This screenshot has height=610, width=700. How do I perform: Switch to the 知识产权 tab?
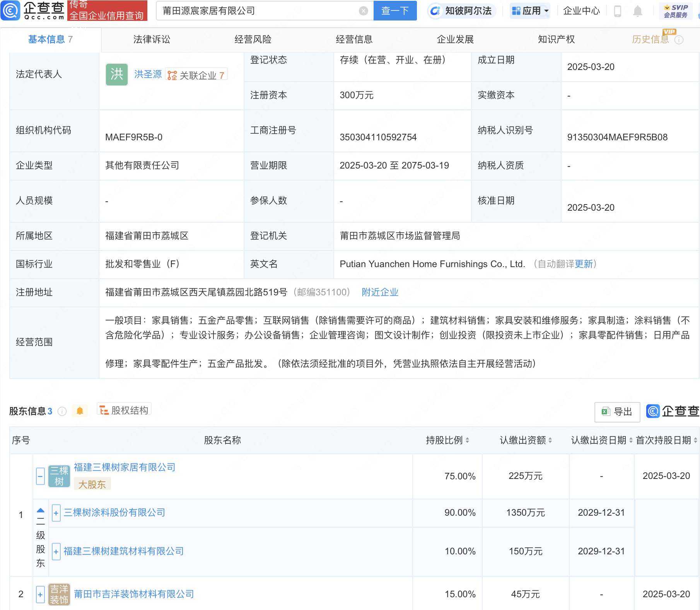[556, 39]
